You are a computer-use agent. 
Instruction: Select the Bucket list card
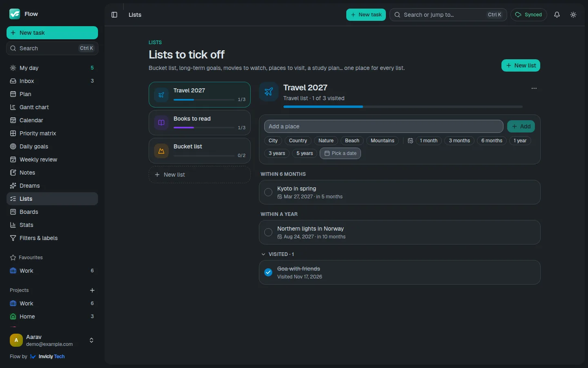pos(200,150)
